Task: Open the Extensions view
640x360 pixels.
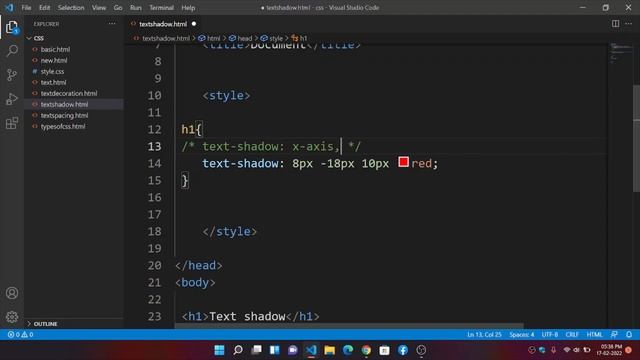Action: 12,123
